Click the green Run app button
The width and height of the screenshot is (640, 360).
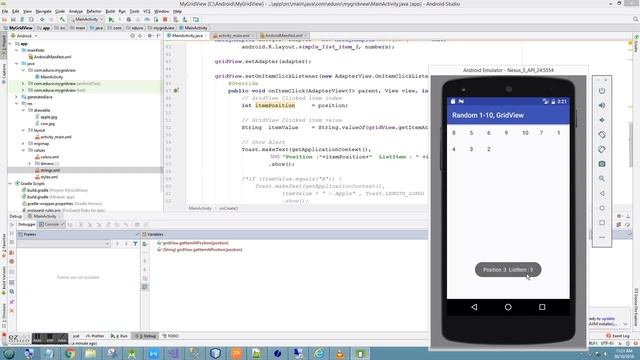pyautogui.click(x=111, y=19)
